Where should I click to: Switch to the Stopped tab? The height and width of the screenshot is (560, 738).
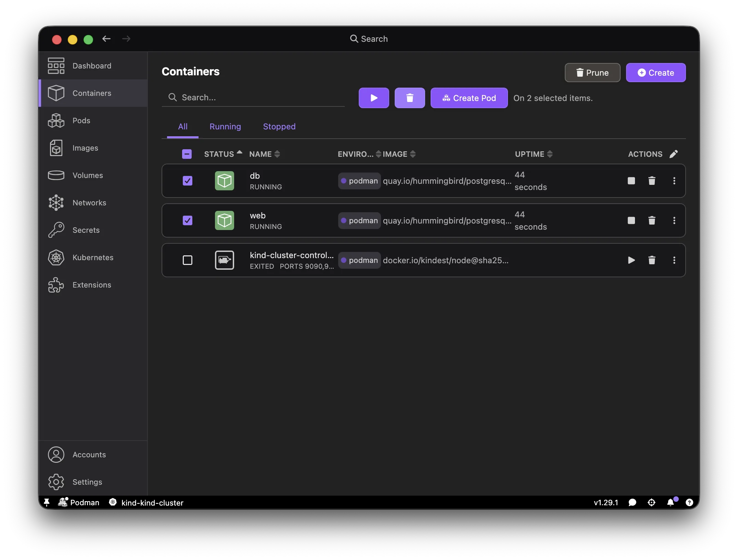[279, 127]
